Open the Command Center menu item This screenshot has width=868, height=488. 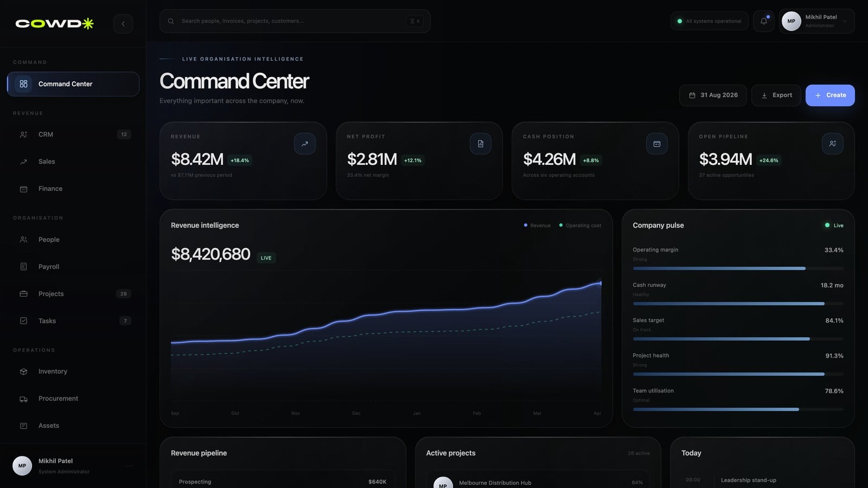(x=73, y=84)
